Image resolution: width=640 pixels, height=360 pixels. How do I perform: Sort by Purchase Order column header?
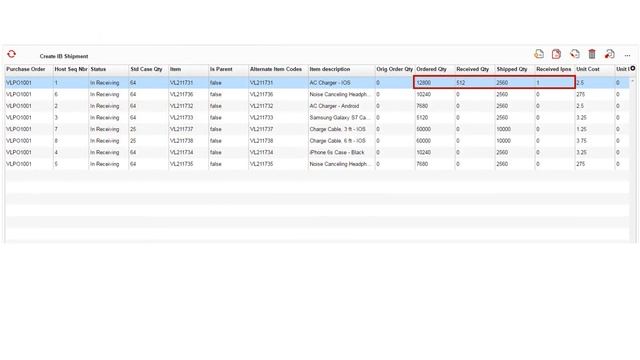26,69
